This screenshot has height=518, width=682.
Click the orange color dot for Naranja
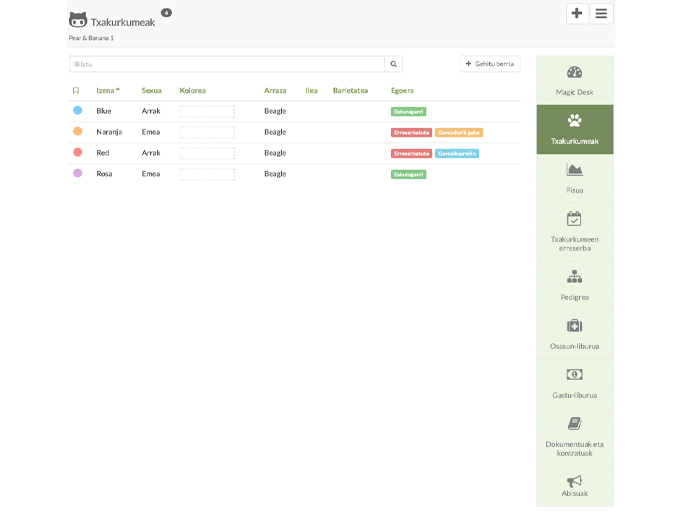point(78,131)
